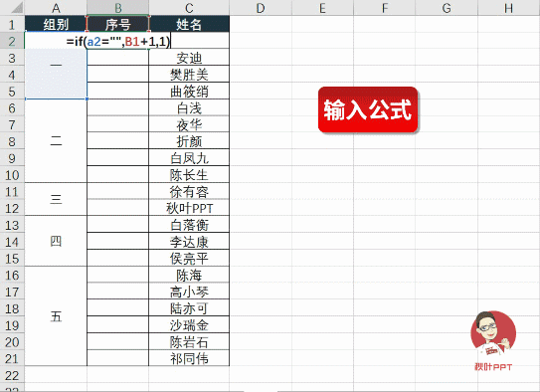Select row 22 header

[x=12, y=375]
